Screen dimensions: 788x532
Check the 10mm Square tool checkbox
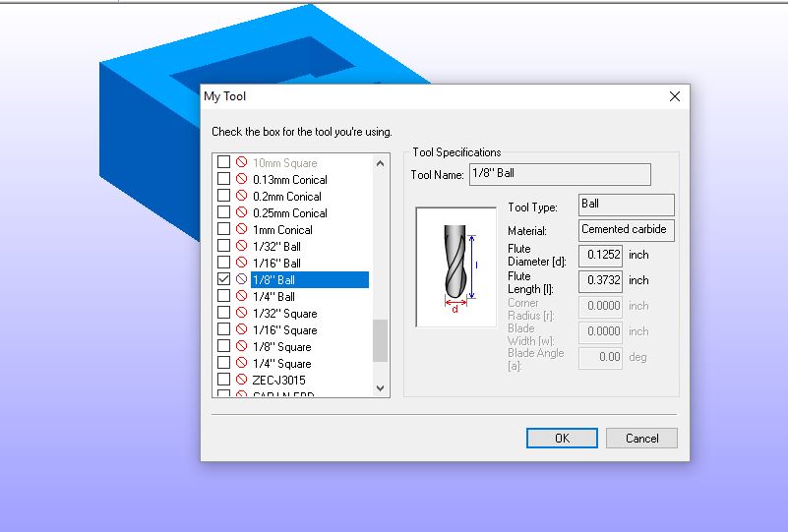click(x=223, y=162)
